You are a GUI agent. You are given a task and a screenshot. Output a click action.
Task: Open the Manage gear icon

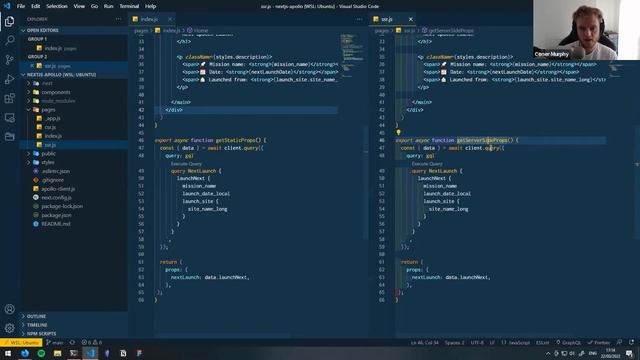click(x=9, y=328)
